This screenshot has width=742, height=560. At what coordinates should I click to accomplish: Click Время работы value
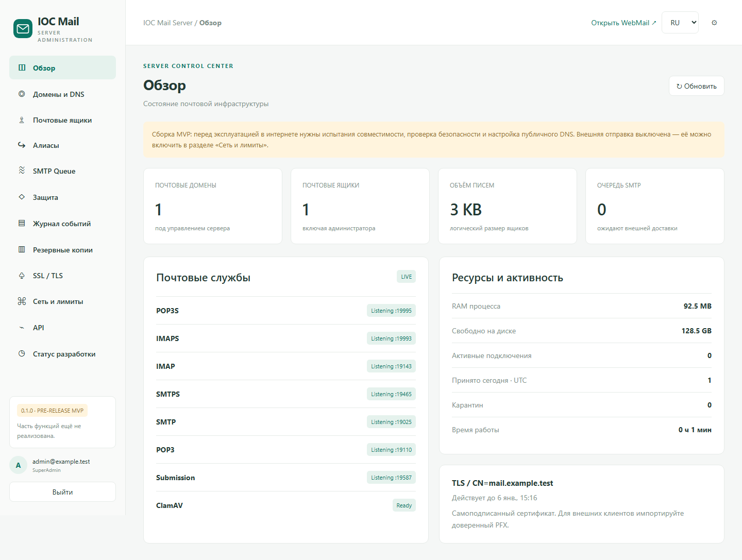(x=695, y=430)
